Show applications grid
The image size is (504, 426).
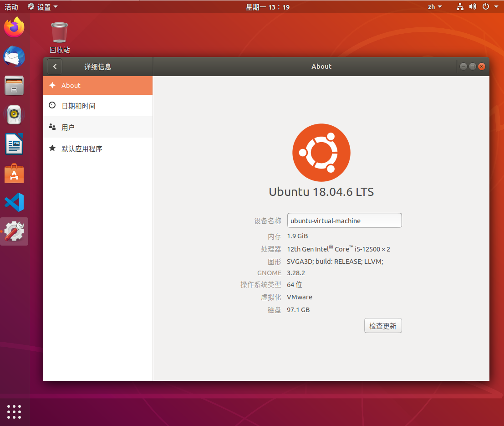pyautogui.click(x=14, y=411)
